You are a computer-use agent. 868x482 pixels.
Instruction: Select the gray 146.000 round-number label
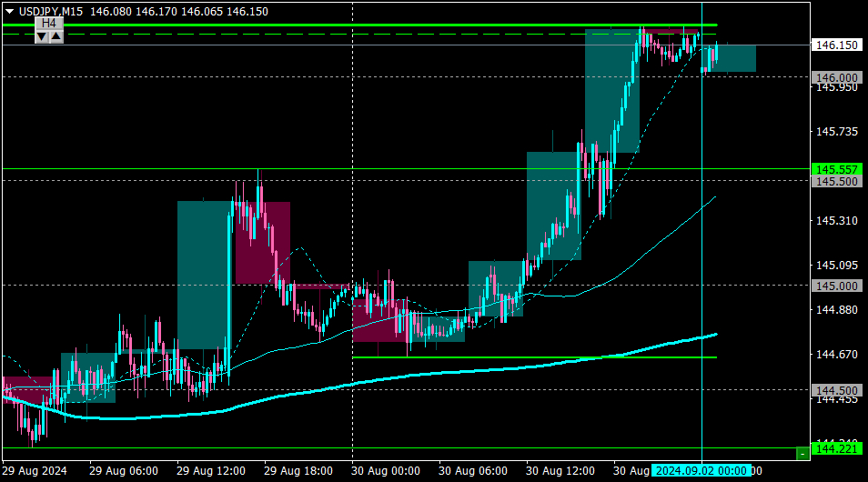[x=836, y=77]
